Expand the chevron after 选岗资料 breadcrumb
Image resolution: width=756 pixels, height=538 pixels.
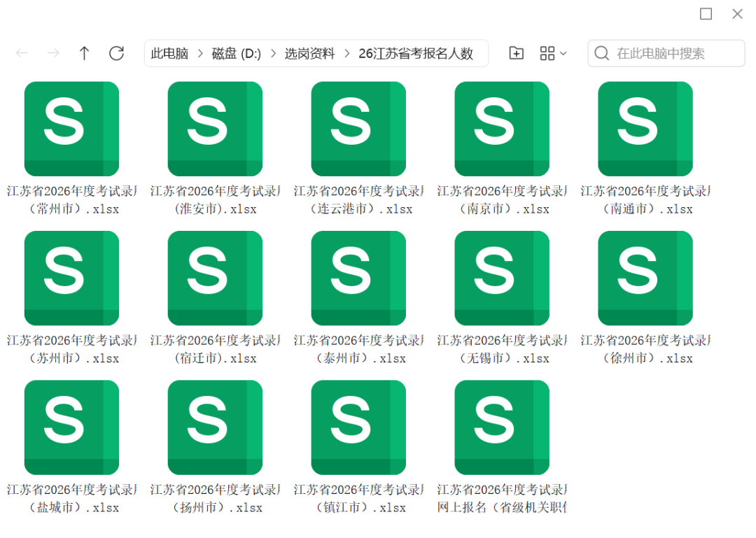click(346, 54)
